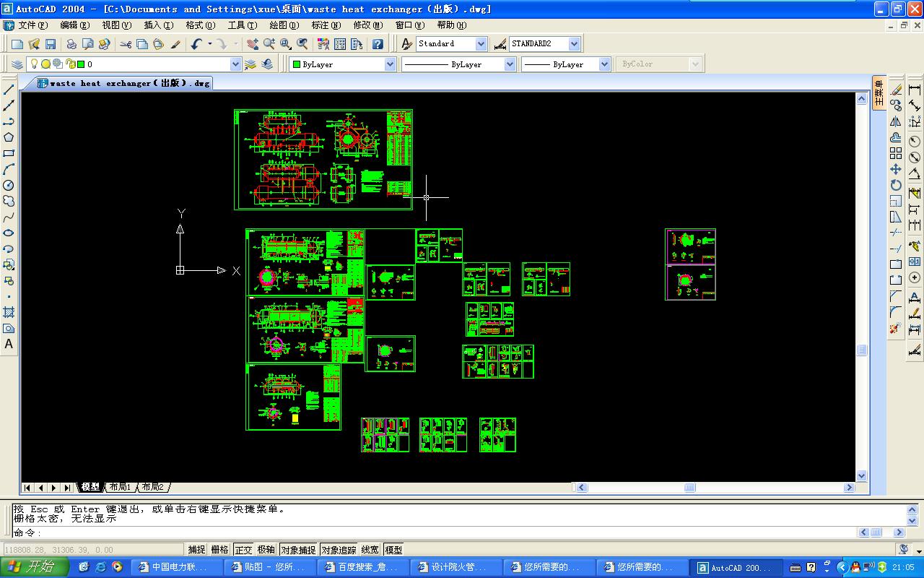Toggle 正交 ortho mode in status bar
This screenshot has width=924, height=578.
pyautogui.click(x=243, y=550)
